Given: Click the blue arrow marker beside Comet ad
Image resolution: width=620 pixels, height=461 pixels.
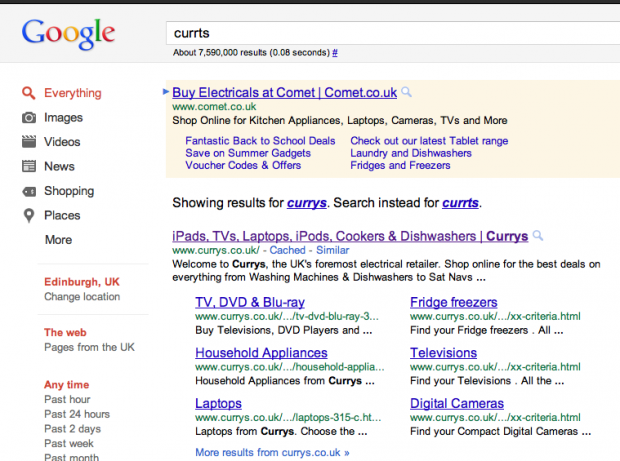Looking at the screenshot, I should [166, 92].
